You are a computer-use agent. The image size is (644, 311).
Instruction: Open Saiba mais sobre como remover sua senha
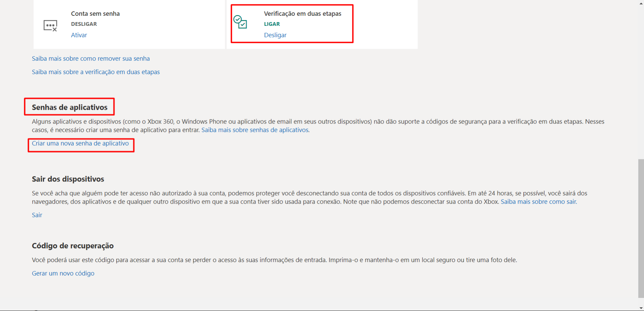pos(91,58)
